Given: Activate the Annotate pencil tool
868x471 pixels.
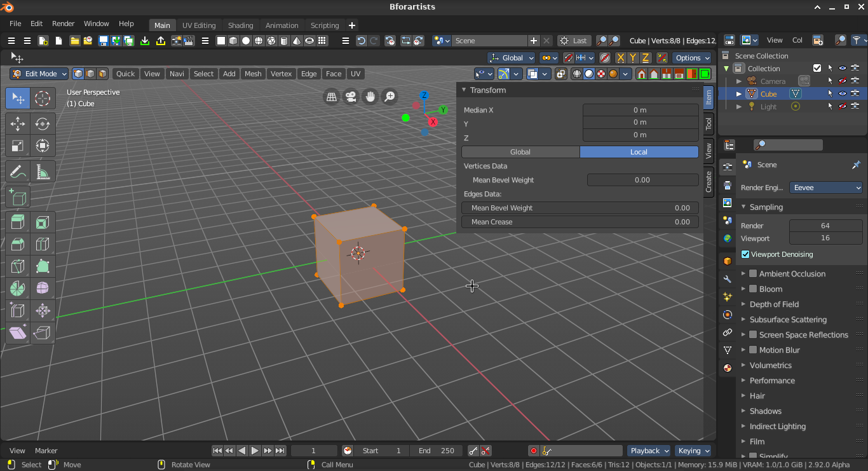Looking at the screenshot, I should click(18, 172).
